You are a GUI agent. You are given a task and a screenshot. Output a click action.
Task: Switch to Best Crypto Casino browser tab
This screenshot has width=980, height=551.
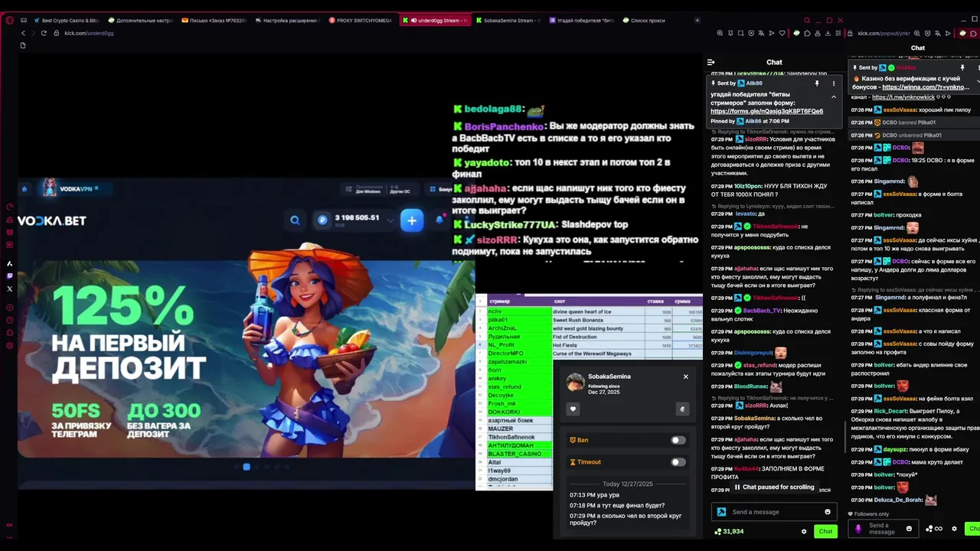[x=67, y=21]
